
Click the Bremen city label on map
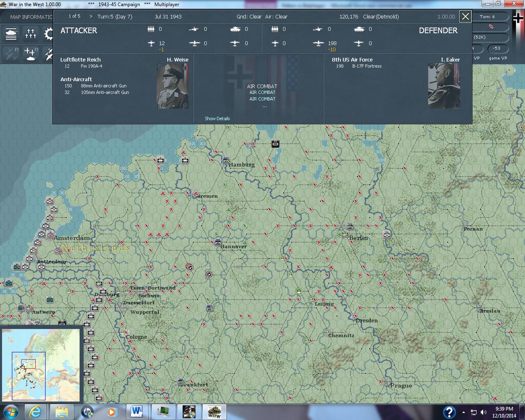208,196
